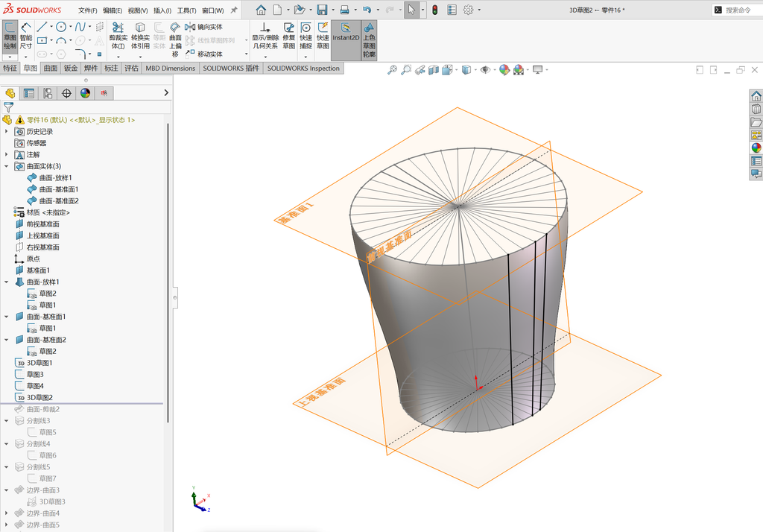Click the panel collapse handle on splitter

[x=175, y=297]
